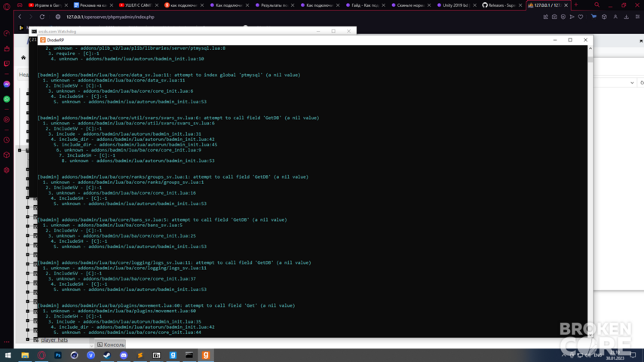This screenshot has height=362, width=644.
Task: Open Cinema 4D from taskbar
Action: coord(75,355)
